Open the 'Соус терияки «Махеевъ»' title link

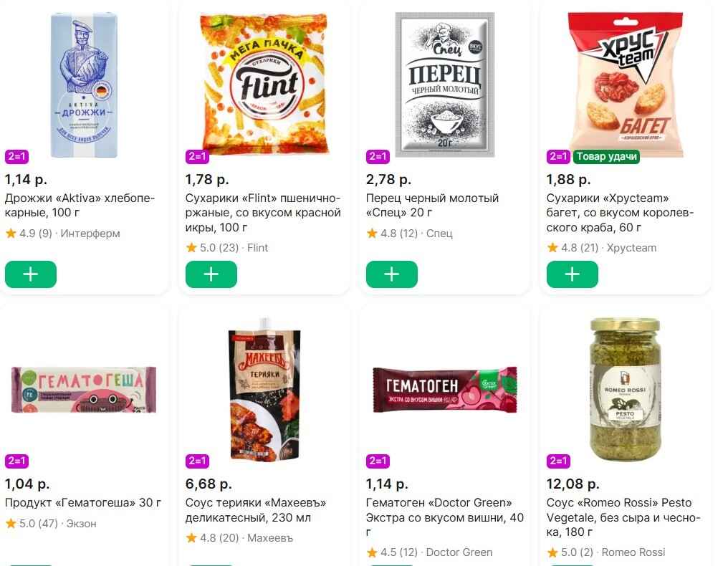256,510
